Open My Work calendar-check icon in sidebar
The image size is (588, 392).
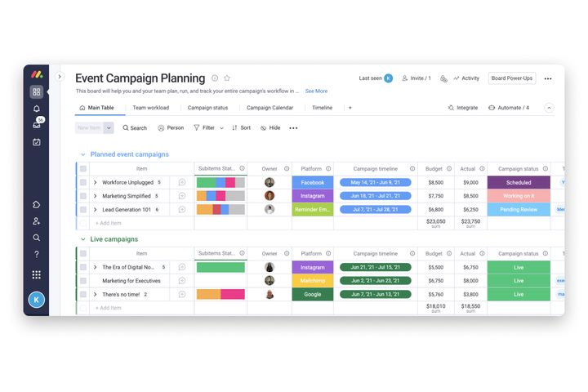(36, 141)
